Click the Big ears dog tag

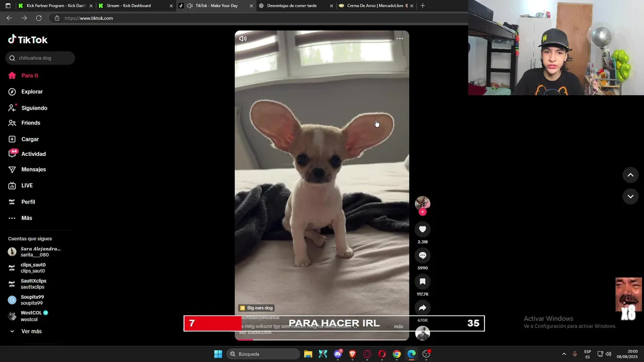coord(257,308)
